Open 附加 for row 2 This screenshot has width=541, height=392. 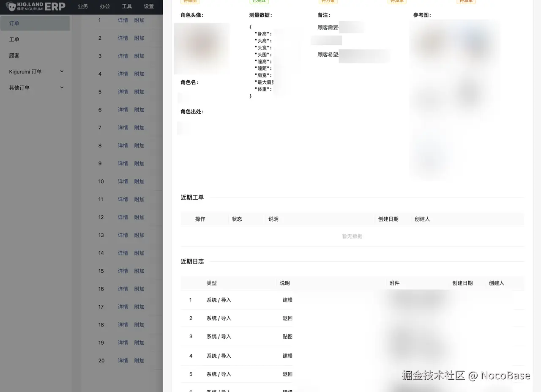139,38
